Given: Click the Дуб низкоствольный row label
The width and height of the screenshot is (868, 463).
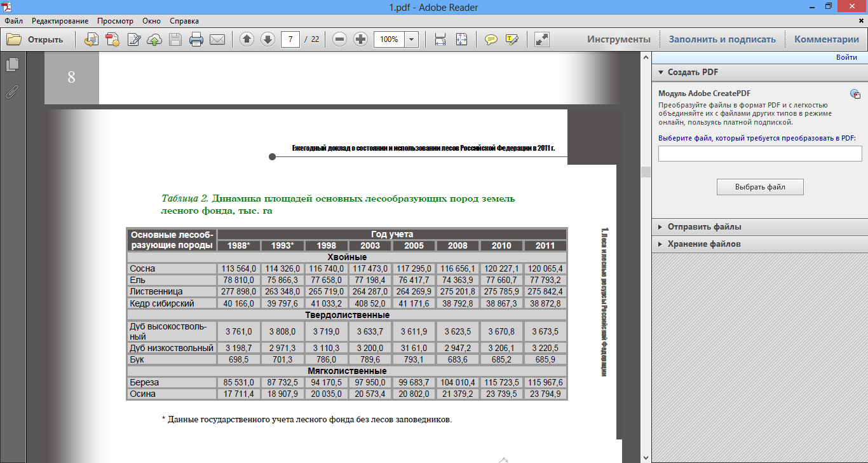Looking at the screenshot, I should click(x=171, y=348).
